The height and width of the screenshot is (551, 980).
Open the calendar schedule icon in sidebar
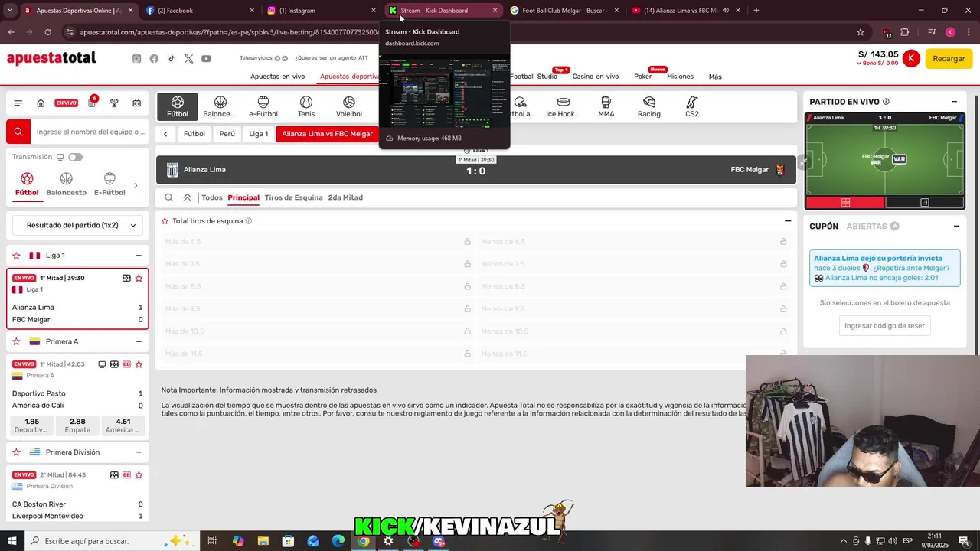(136, 103)
